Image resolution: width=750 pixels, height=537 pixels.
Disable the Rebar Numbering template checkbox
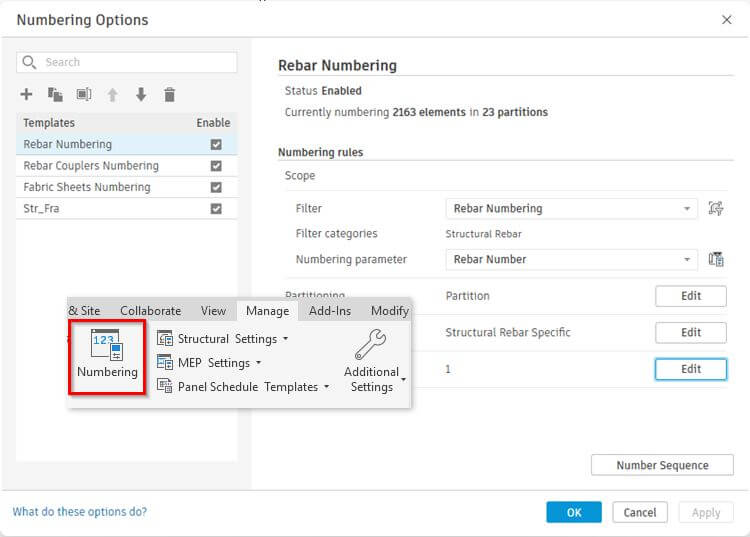[216, 145]
